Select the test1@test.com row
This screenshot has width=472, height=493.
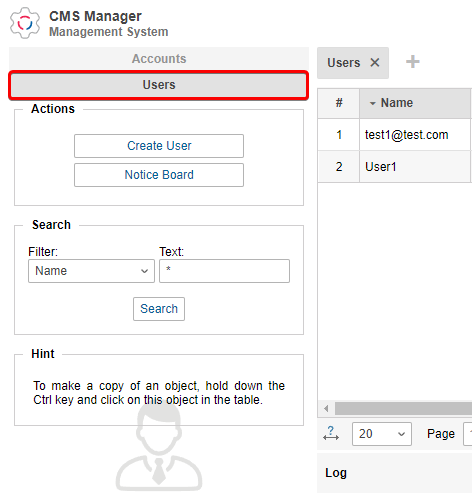(x=395, y=135)
